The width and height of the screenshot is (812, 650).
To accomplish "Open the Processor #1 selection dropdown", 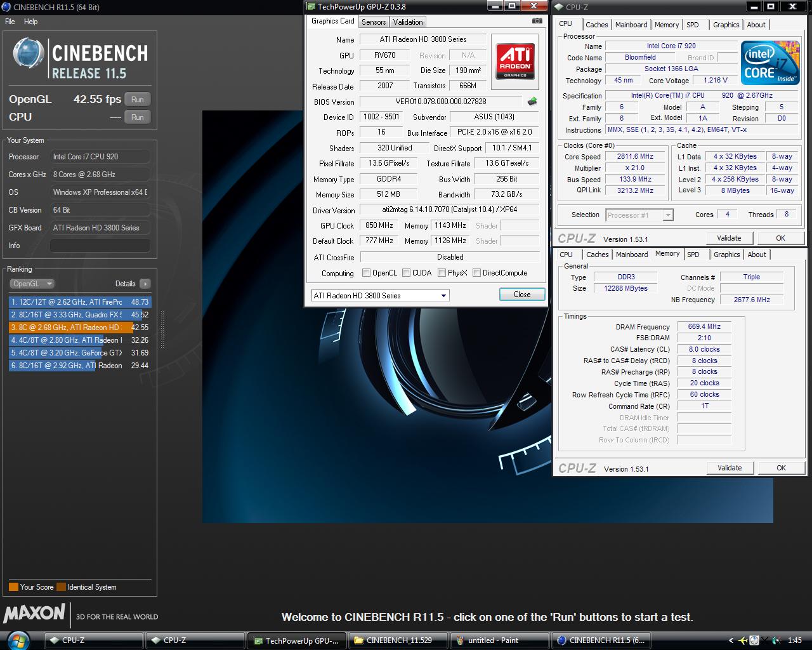I will click(639, 215).
